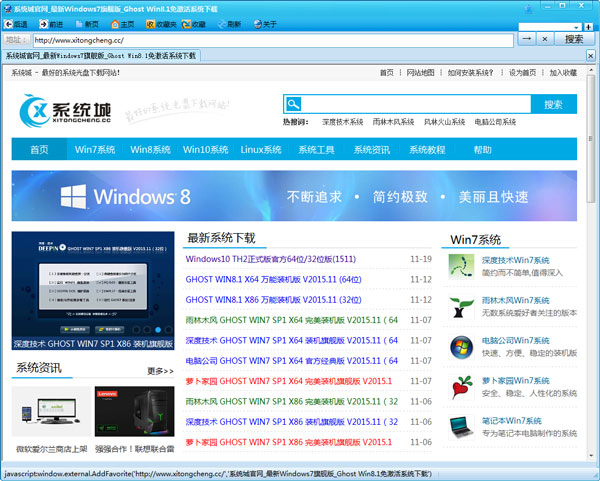Click hot keyword 电脑公司系统
This screenshot has width=600, height=481.
(x=495, y=122)
